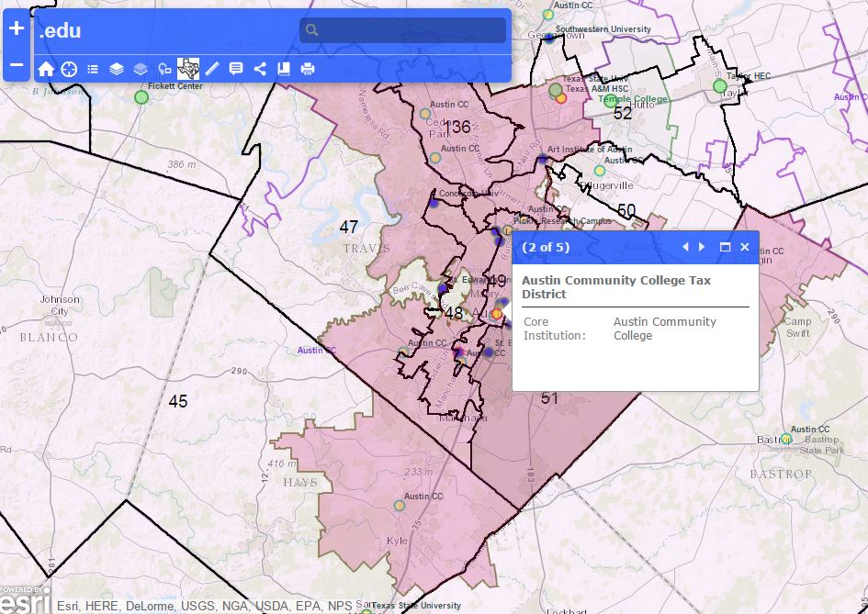Image resolution: width=868 pixels, height=614 pixels.
Task: Click the BASTROP county label
Action: [781, 474]
